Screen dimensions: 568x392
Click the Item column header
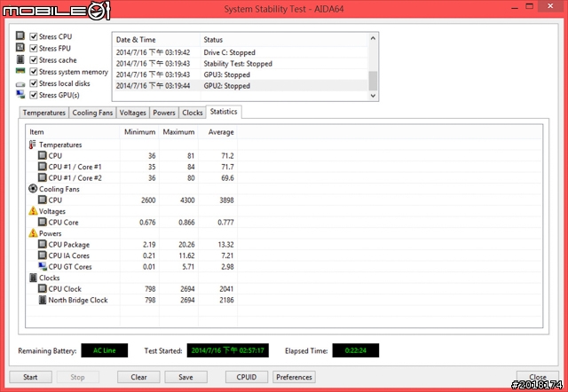tap(73, 132)
